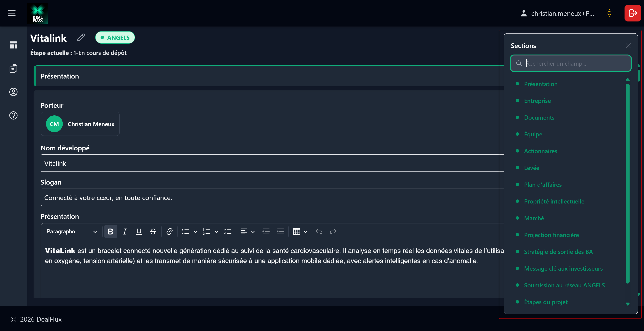Click the ANGELS badge
Image resolution: width=644 pixels, height=331 pixels.
(x=115, y=37)
